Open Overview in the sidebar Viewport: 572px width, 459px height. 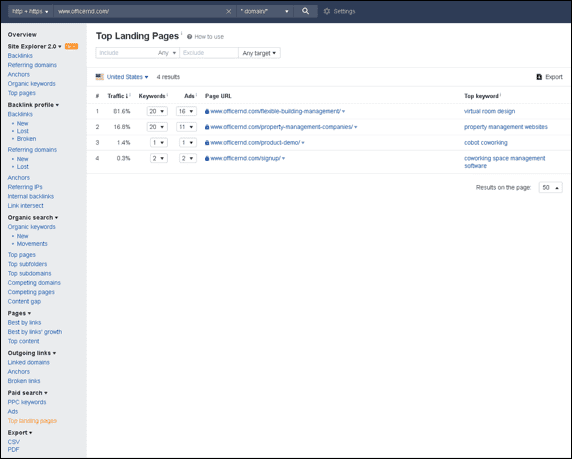click(22, 35)
